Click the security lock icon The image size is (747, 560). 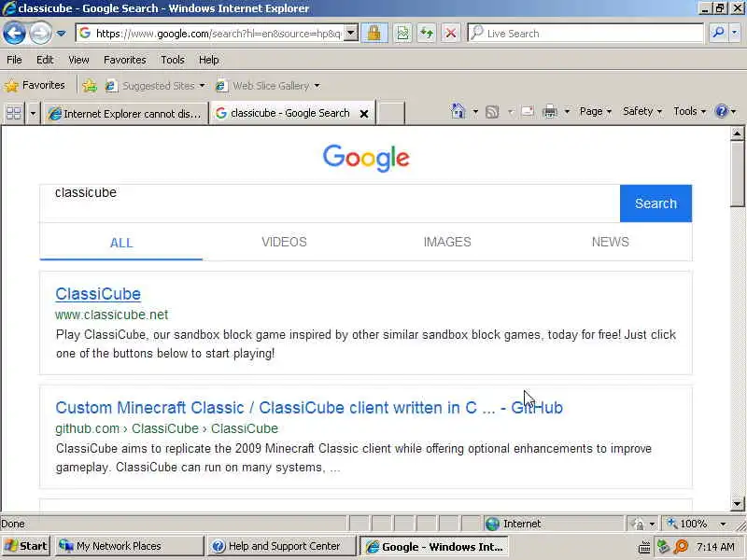click(x=374, y=34)
